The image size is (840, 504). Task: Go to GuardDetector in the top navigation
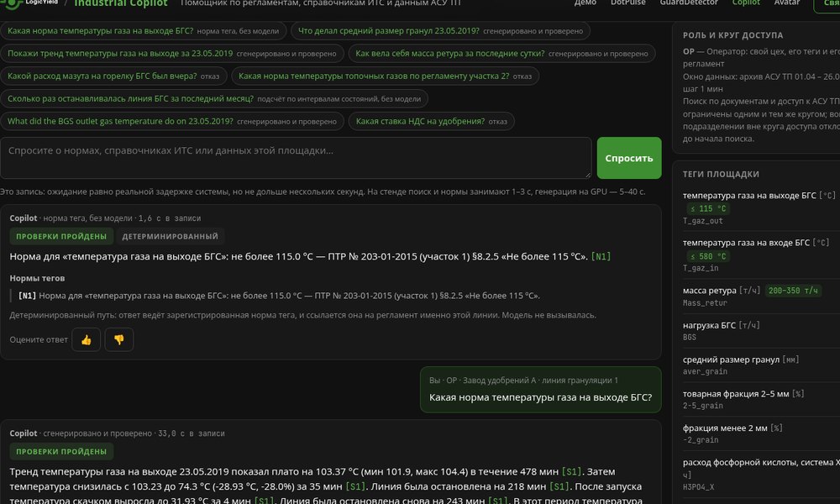click(689, 3)
